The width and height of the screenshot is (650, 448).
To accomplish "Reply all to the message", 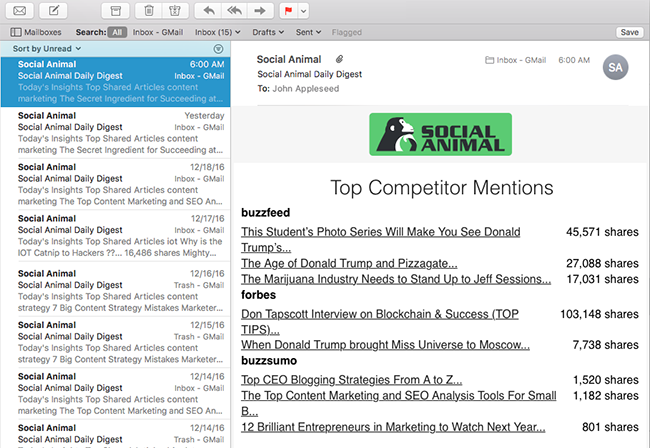I will pos(234,11).
